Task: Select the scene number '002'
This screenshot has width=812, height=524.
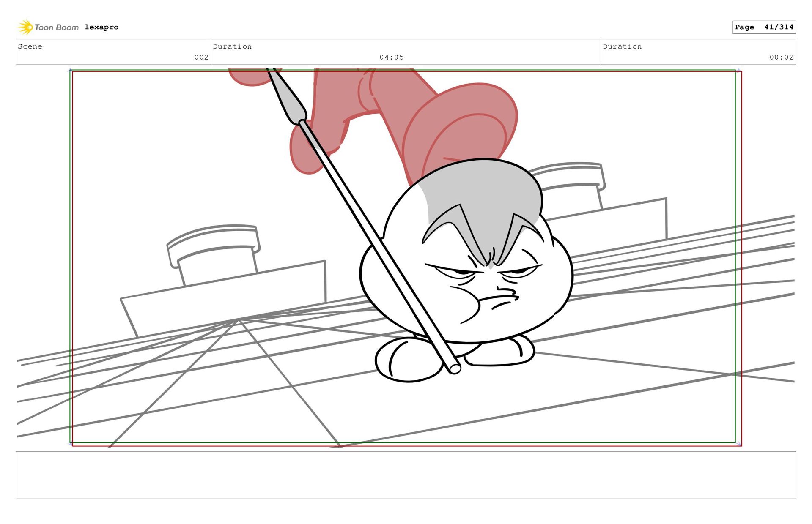Action: coord(201,57)
